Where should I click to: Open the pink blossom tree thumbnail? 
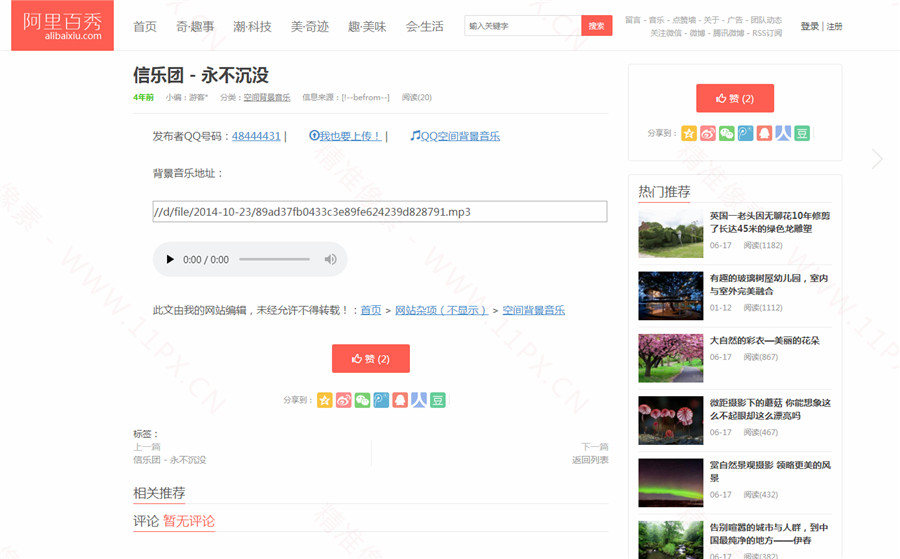coord(670,358)
